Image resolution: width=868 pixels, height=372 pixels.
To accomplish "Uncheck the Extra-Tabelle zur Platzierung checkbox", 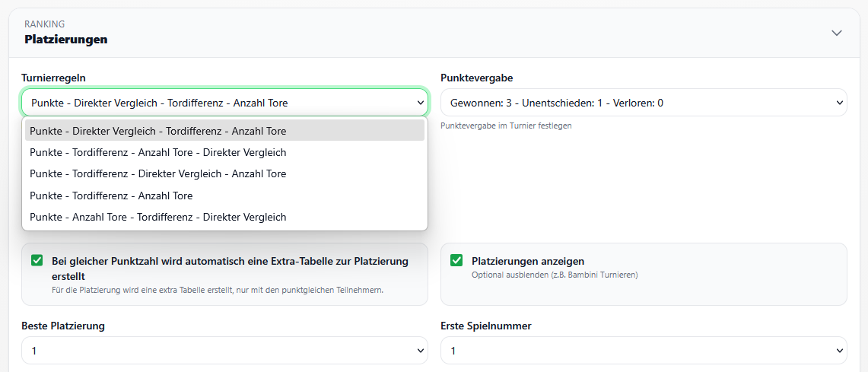I will [x=37, y=261].
